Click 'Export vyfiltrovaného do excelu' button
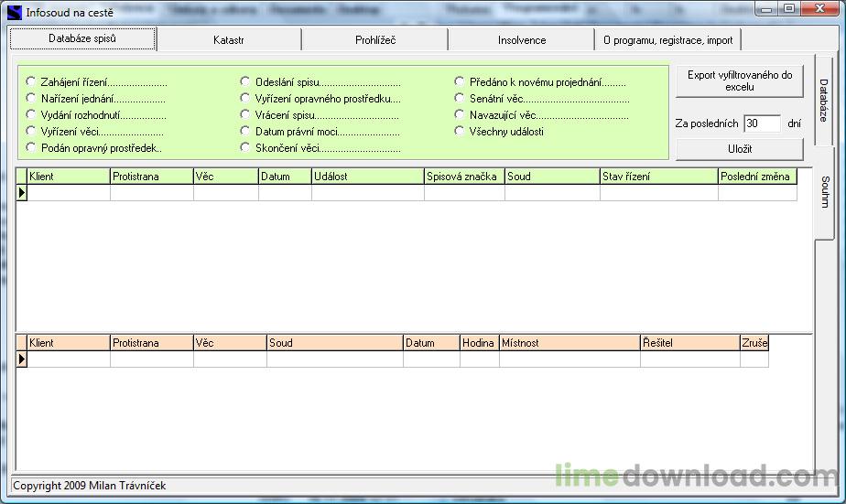846x504 pixels. [739, 81]
